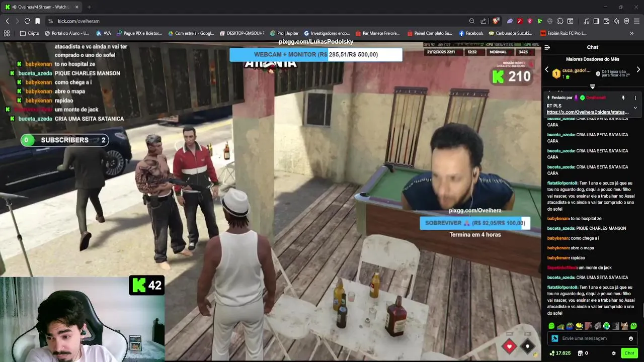The image size is (644, 362).
Task: Insert the first green blob emote
Action: click(551, 326)
